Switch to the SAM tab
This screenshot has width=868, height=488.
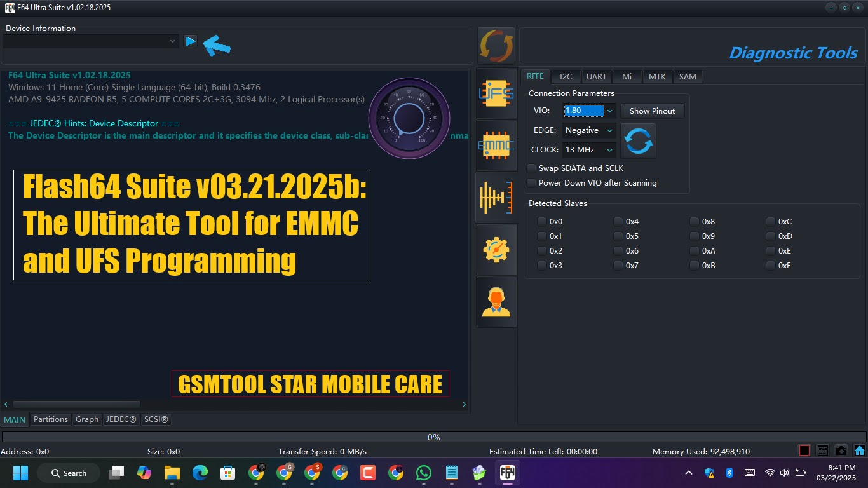click(x=688, y=76)
